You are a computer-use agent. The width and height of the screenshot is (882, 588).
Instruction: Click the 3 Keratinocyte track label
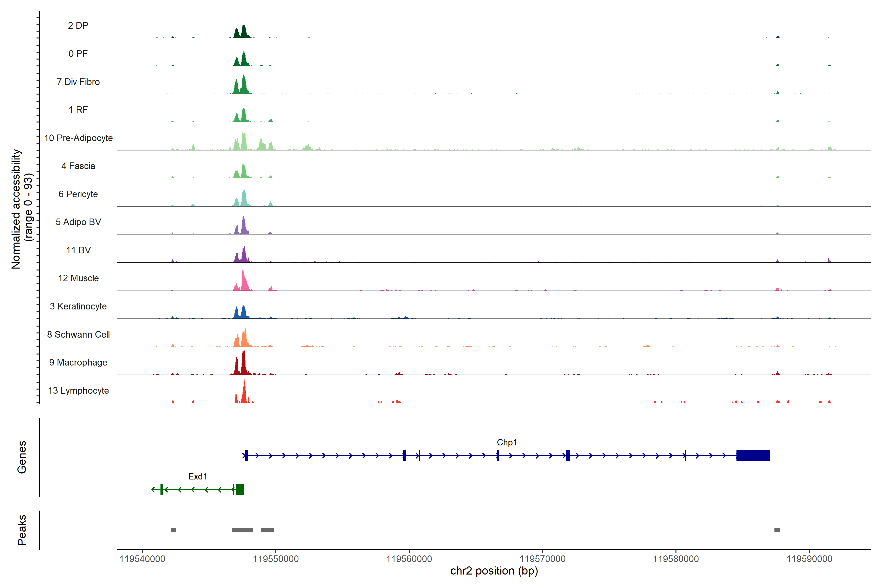[78, 306]
